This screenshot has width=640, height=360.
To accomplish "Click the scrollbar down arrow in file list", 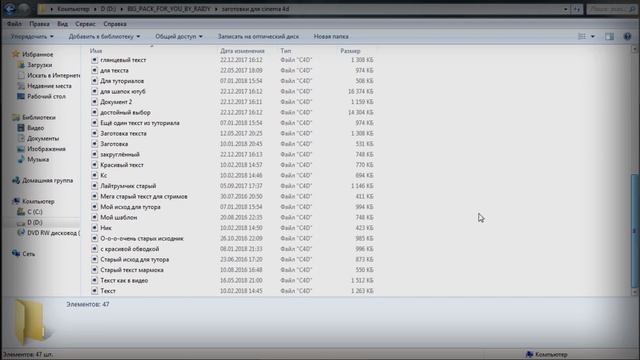I will coord(634,292).
